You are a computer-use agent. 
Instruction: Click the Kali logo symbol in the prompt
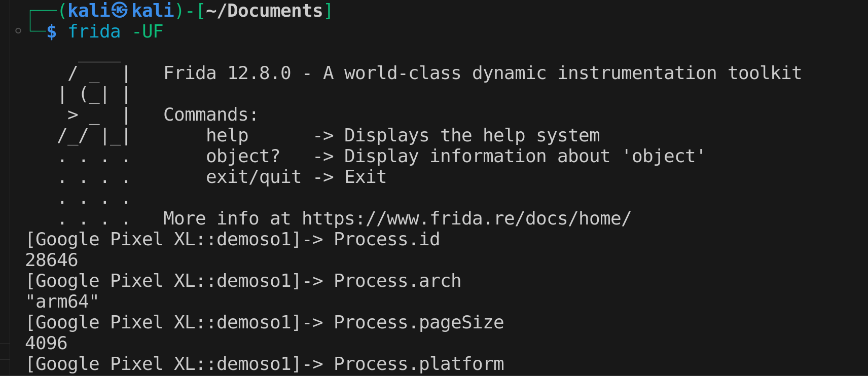coord(120,11)
